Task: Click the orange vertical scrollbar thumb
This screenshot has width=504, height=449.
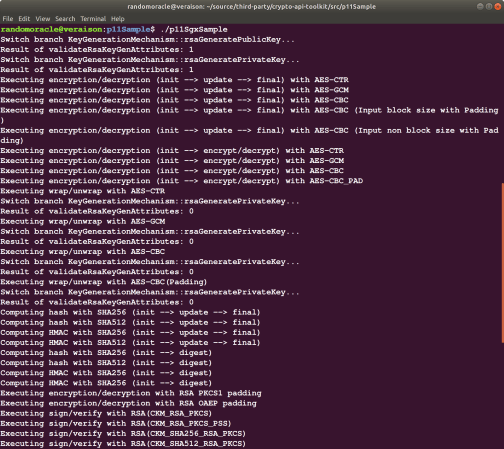Action: click(502, 263)
